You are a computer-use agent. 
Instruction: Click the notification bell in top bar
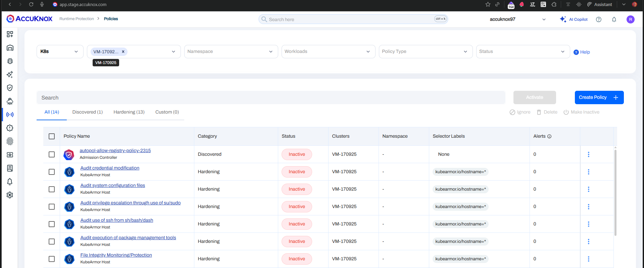(614, 19)
